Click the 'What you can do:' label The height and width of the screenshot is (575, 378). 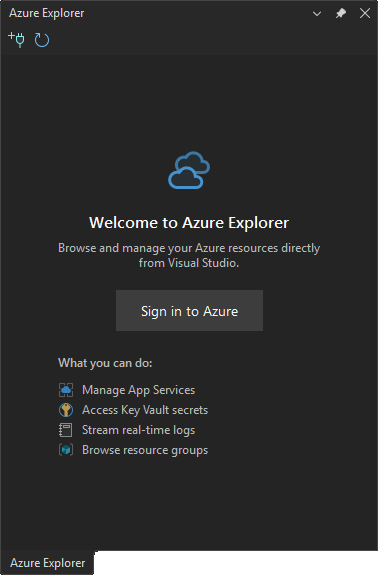point(105,363)
